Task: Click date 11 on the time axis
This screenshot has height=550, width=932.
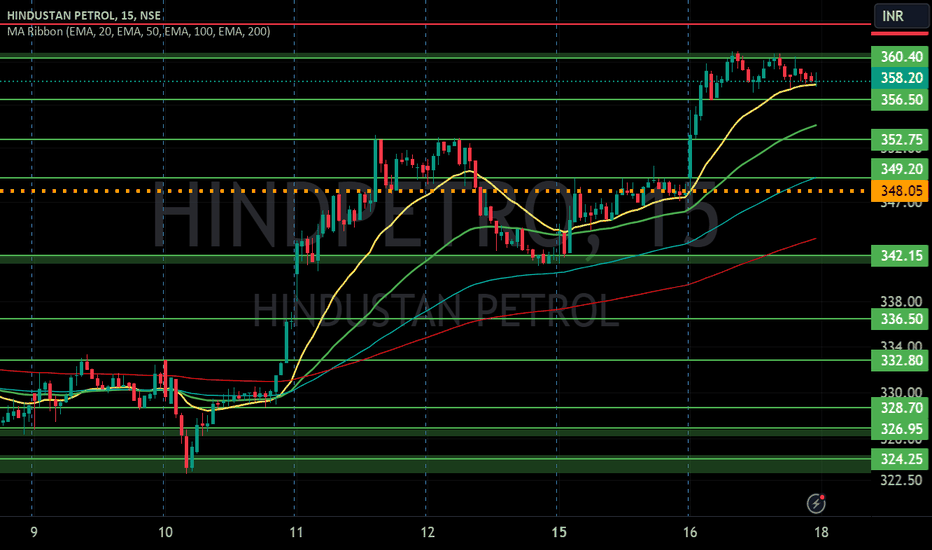Action: pos(295,532)
